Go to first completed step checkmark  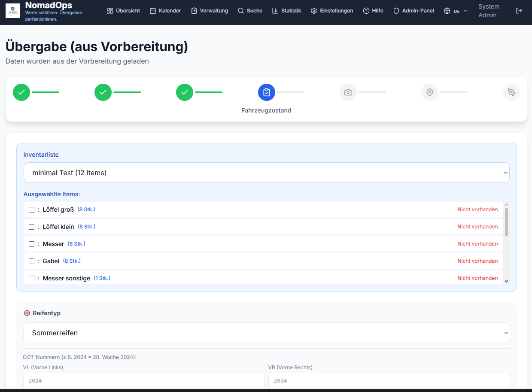coord(21,92)
